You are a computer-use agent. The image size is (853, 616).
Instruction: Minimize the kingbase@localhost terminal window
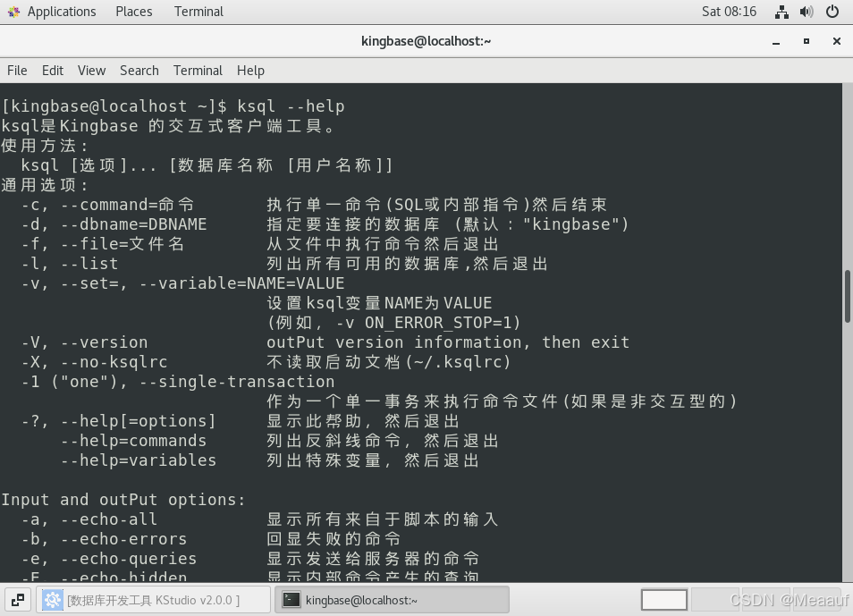tap(776, 41)
